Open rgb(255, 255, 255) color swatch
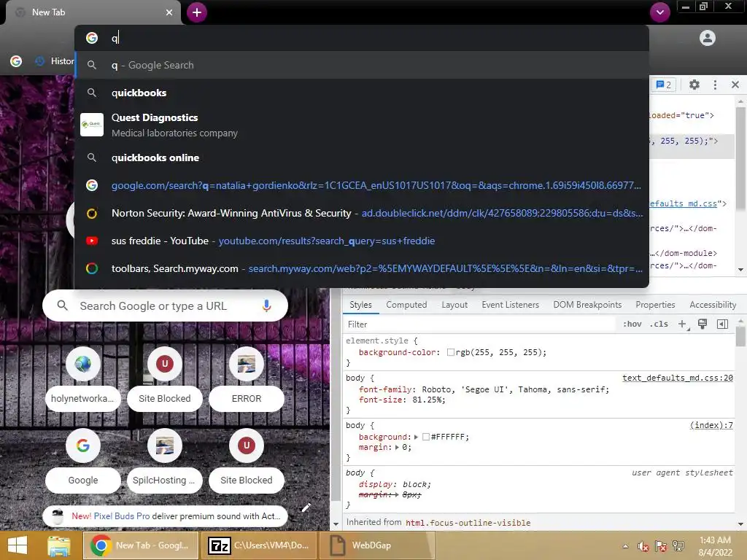 (x=450, y=352)
